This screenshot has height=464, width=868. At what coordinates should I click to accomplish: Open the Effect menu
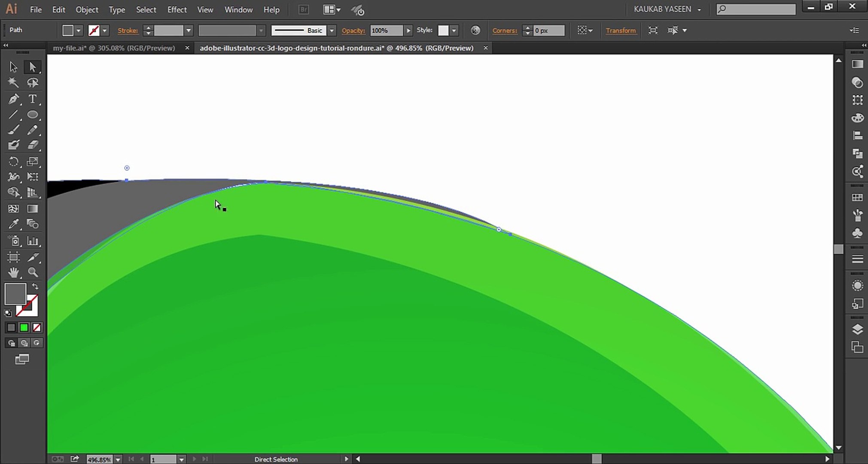pyautogui.click(x=177, y=9)
